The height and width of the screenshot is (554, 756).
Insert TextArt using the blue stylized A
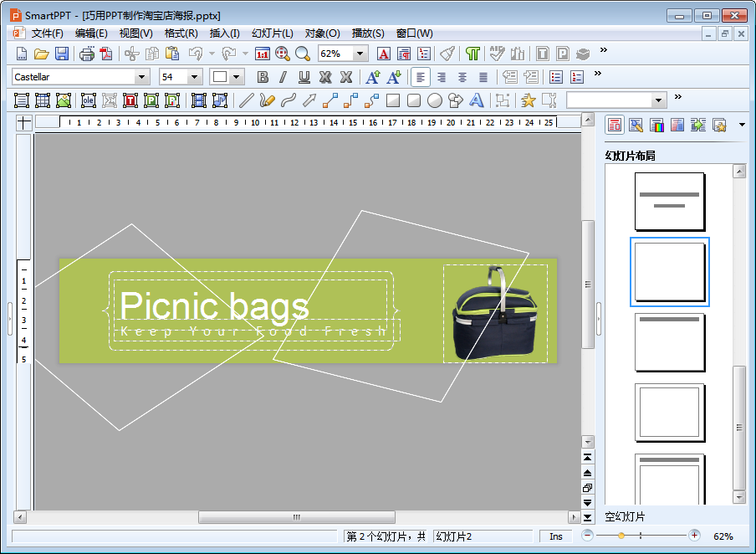pyautogui.click(x=477, y=100)
